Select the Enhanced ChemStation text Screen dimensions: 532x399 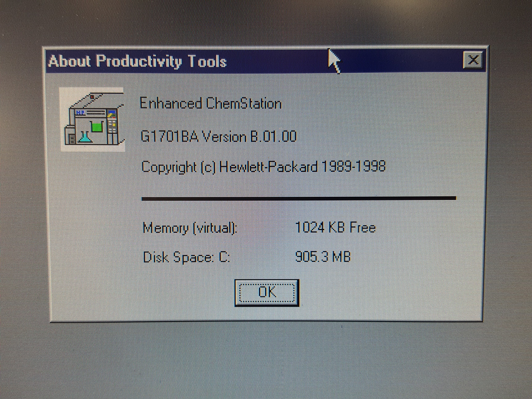click(x=211, y=103)
